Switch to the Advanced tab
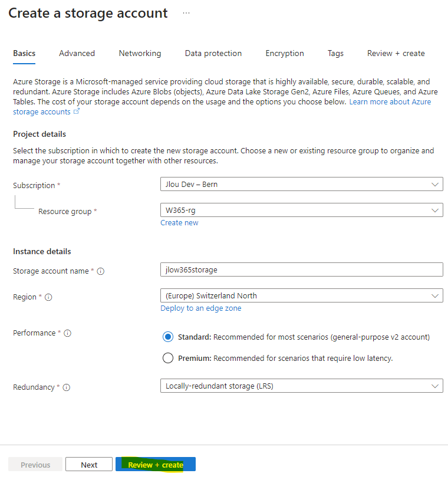This screenshot has width=448, height=480. [x=77, y=53]
